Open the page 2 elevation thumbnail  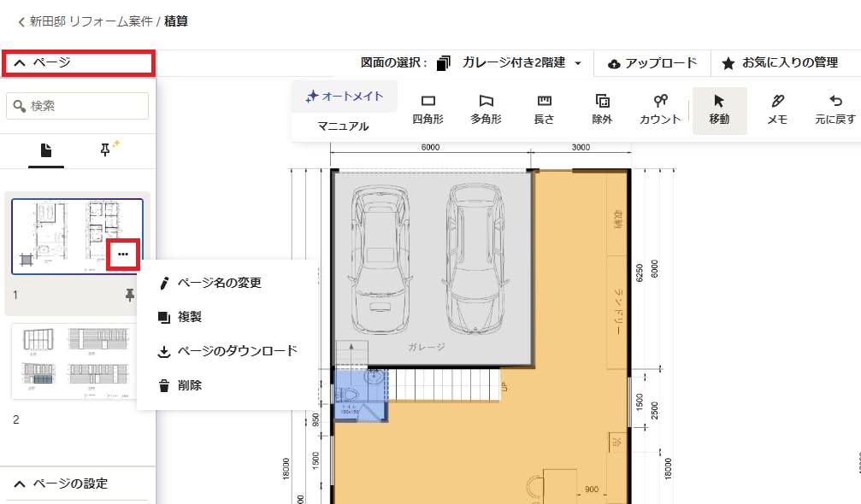tap(77, 360)
